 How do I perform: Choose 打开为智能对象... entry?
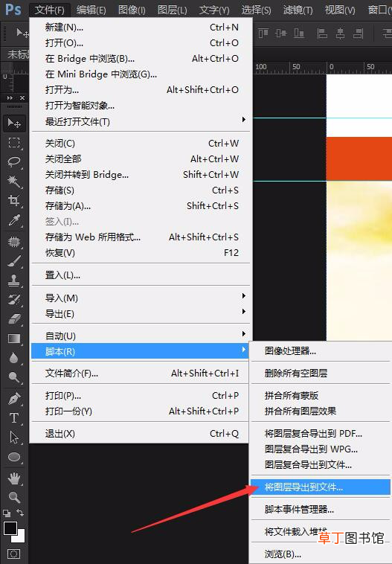[141, 106]
